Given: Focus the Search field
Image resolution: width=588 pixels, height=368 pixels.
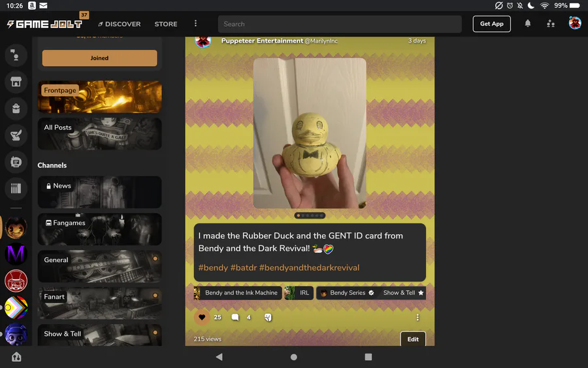Looking at the screenshot, I should tap(340, 24).
